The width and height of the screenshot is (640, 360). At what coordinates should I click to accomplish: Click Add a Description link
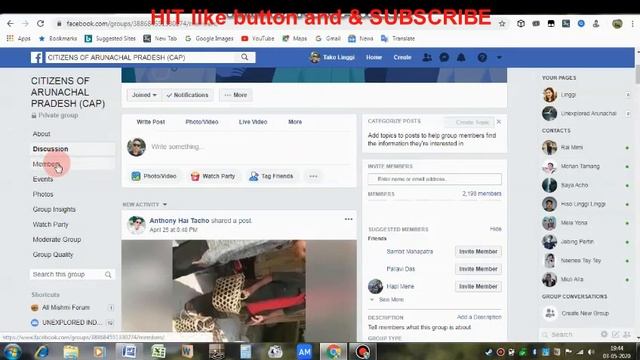tap(479, 317)
